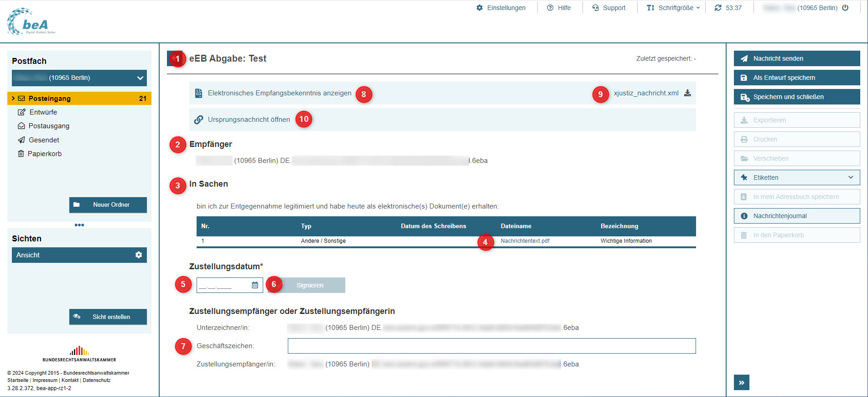This screenshot has width=868, height=397.
Task: Open the Entwürfe folder
Action: point(43,112)
